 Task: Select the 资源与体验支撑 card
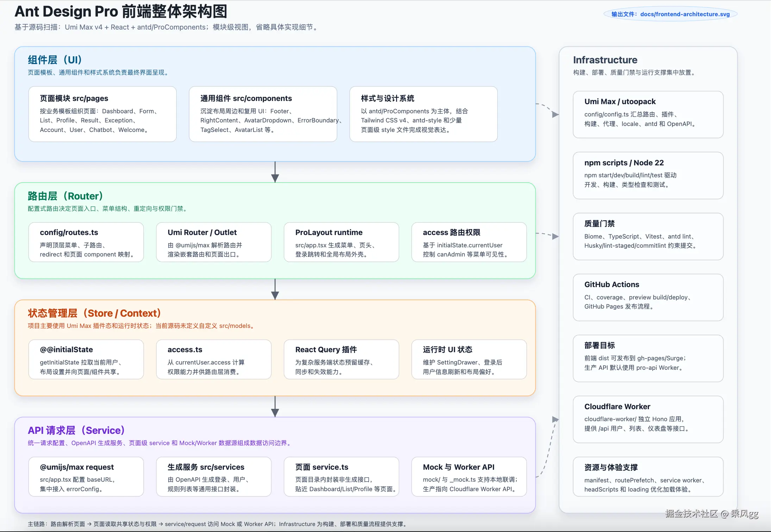[x=648, y=477]
